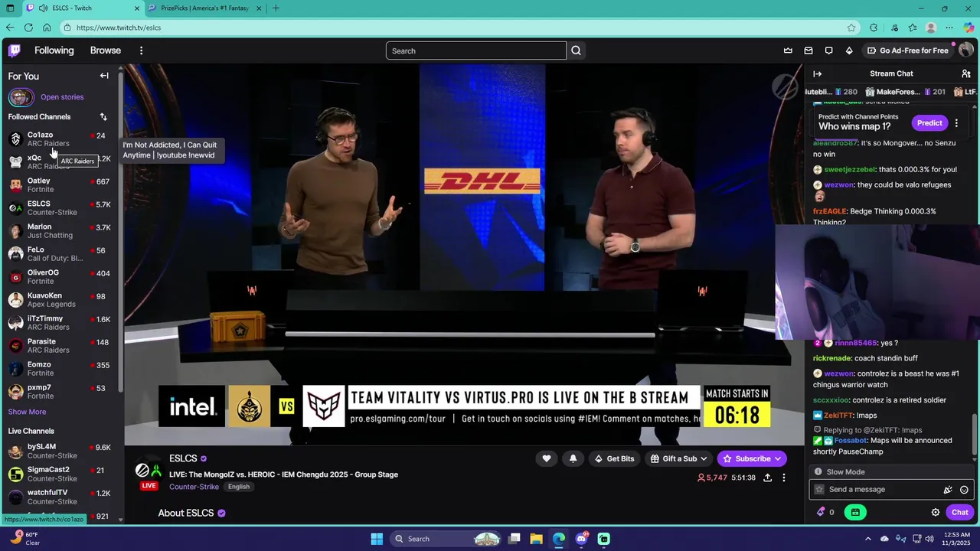Screen dimensions: 980x551
Task: Open the Counter-Strike category link
Action: coord(194,487)
